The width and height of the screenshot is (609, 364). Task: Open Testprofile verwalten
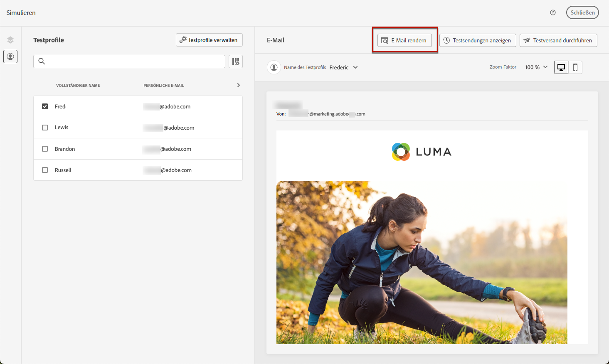pos(209,40)
